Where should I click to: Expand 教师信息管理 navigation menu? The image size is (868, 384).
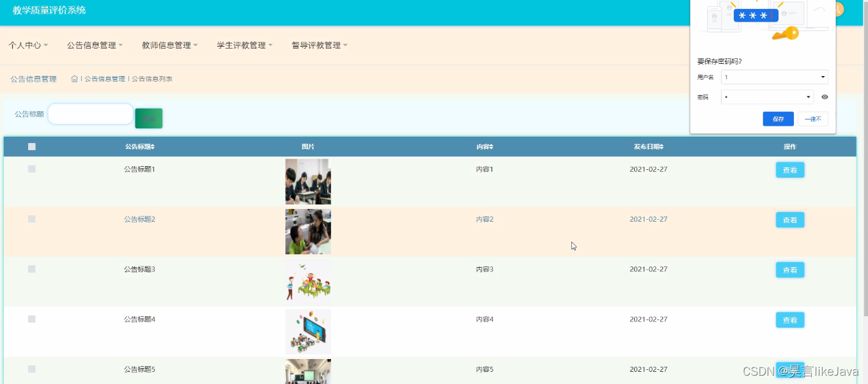[x=169, y=45]
